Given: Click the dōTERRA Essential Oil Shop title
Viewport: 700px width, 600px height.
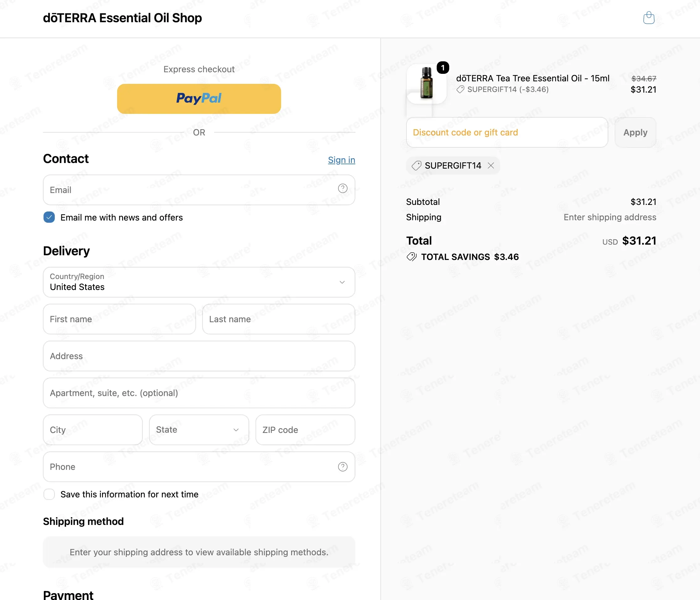Looking at the screenshot, I should (122, 18).
